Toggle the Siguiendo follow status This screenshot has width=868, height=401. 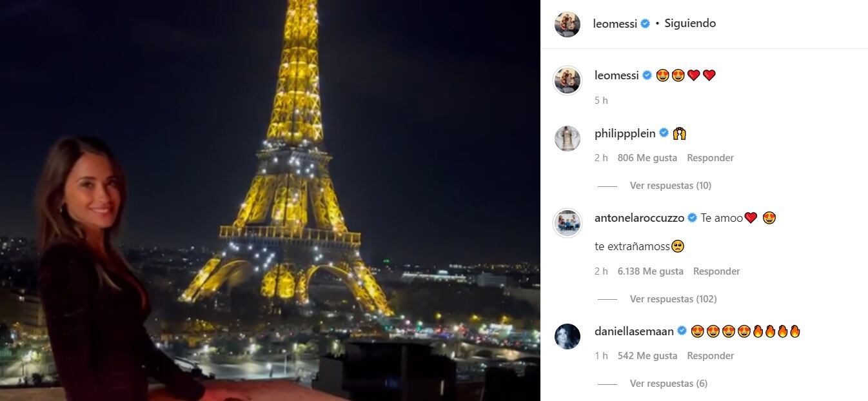[690, 23]
